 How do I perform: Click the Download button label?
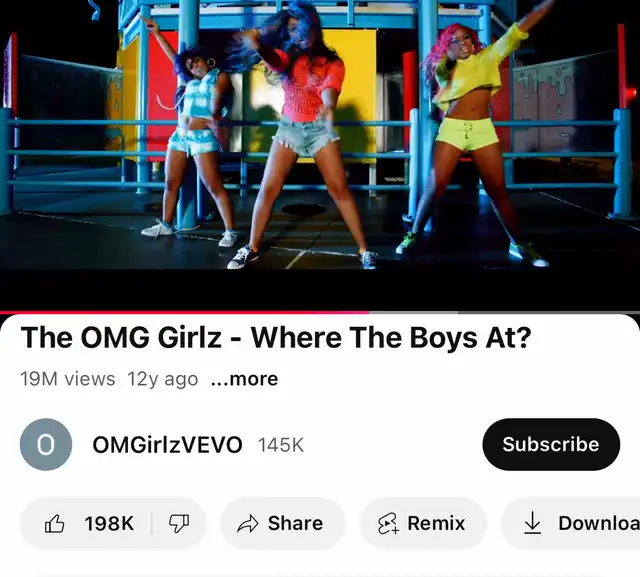[x=599, y=524]
